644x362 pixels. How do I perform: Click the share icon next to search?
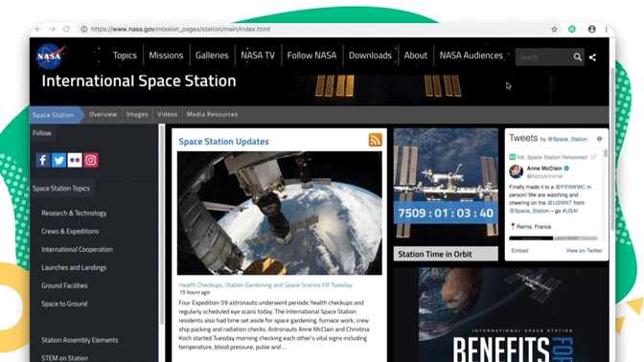[x=592, y=57]
